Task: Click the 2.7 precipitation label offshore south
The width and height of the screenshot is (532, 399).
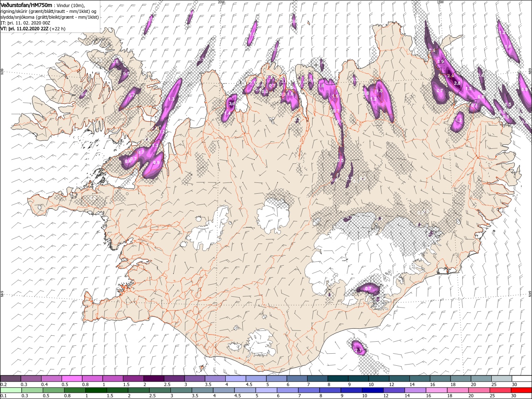Action: tap(359, 351)
